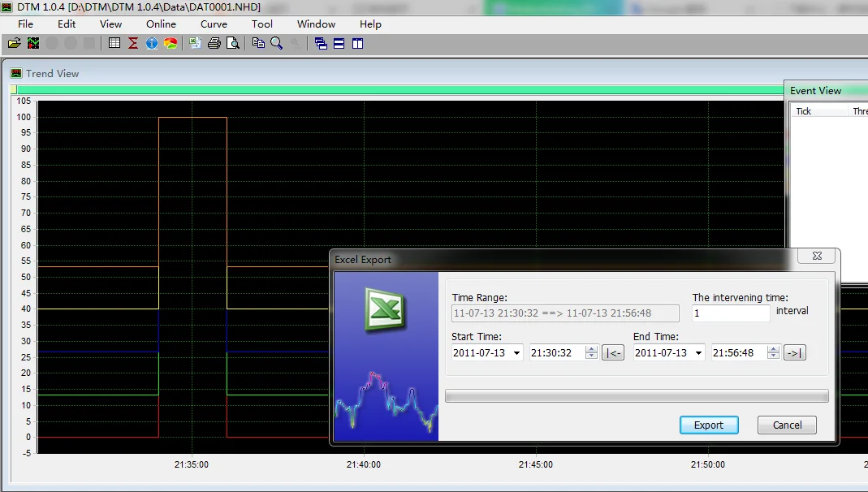Click the Excel export toolbar icon

(x=196, y=43)
